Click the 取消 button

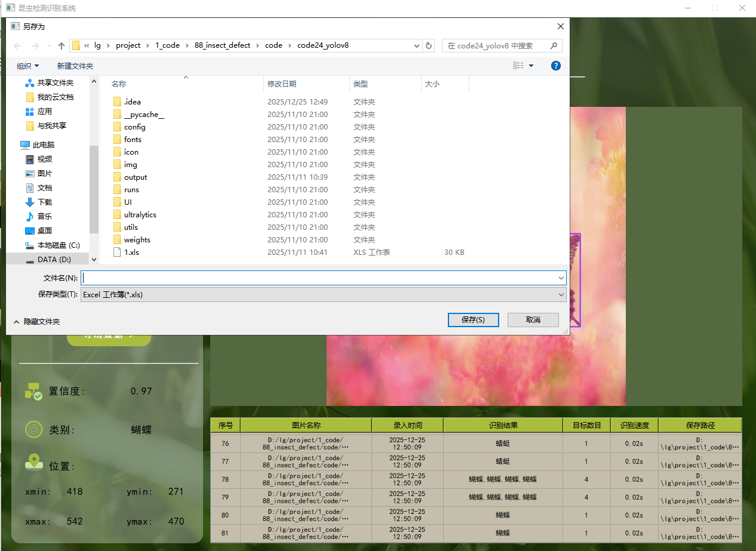[533, 320]
